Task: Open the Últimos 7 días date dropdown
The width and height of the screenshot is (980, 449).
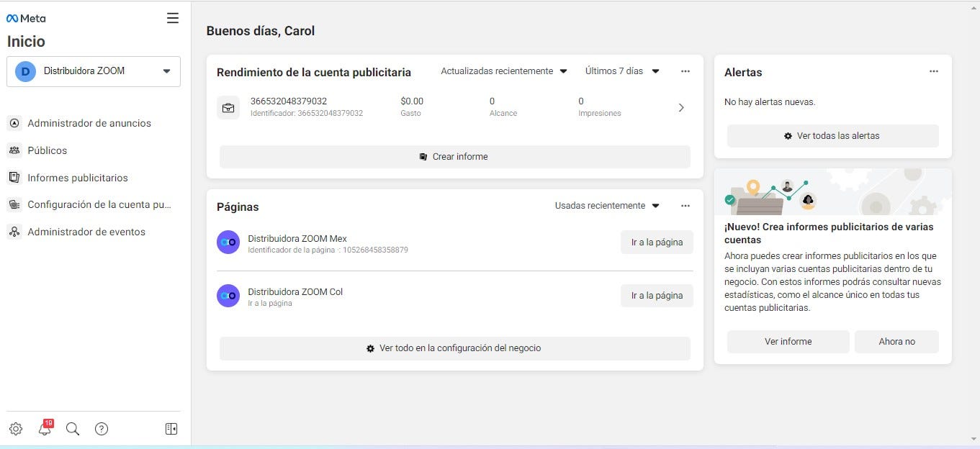Action: click(622, 71)
